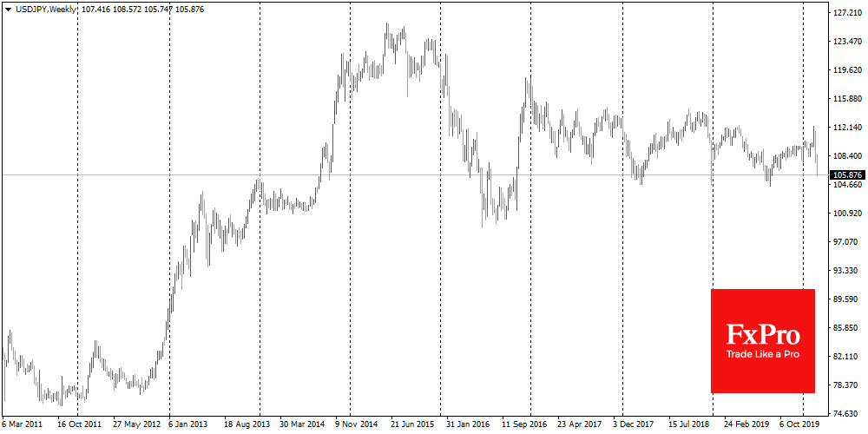
Task: Click the 115.880 price axis label
Action: 845,100
